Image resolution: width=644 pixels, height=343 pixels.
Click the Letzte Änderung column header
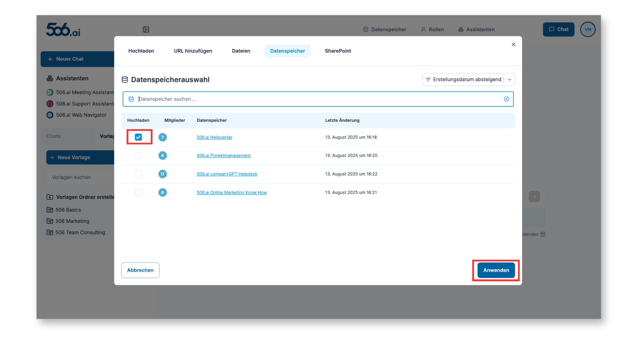342,120
